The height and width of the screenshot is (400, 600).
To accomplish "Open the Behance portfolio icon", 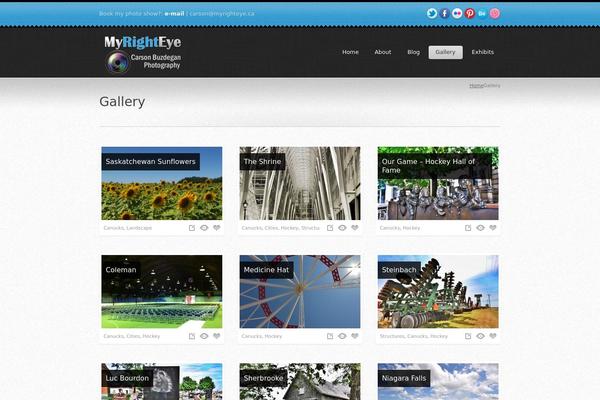I will tap(482, 13).
